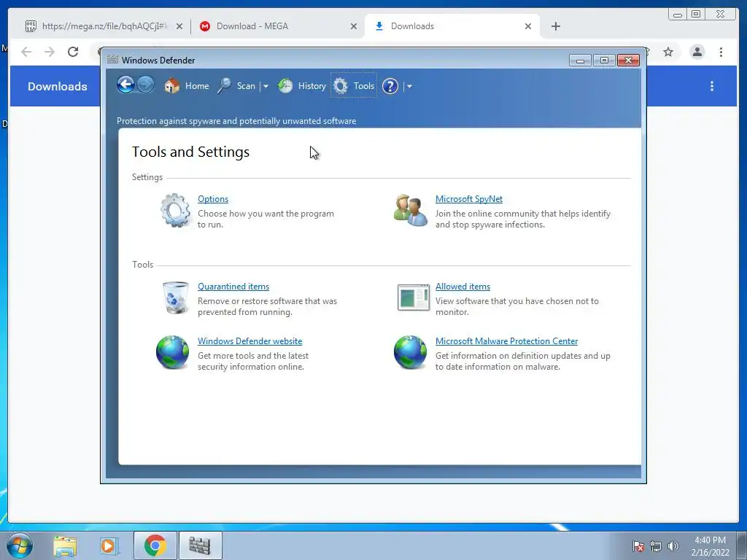The image size is (747, 560).
Task: Click Chrome's forward navigation arrow
Action: (x=50, y=52)
